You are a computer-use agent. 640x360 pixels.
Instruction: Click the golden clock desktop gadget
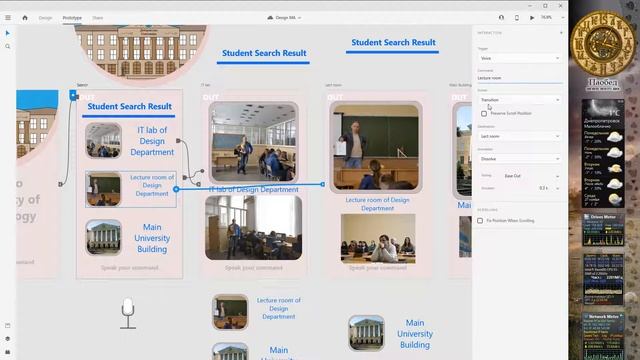603,43
